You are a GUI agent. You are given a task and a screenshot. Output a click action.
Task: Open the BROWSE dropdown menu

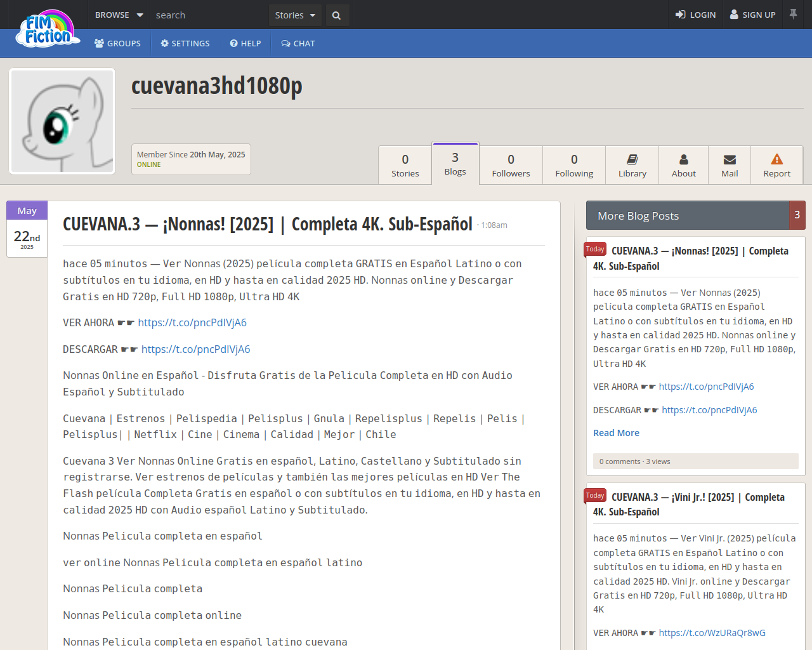click(119, 15)
